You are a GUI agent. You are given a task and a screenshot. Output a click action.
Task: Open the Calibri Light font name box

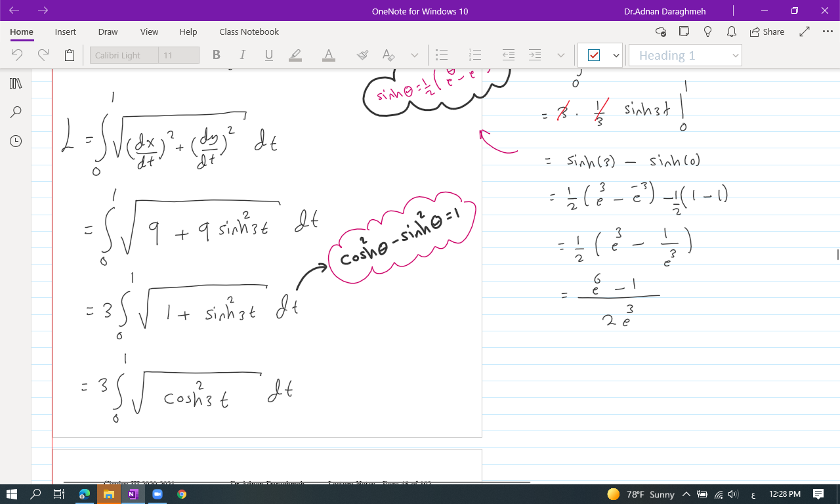(124, 56)
